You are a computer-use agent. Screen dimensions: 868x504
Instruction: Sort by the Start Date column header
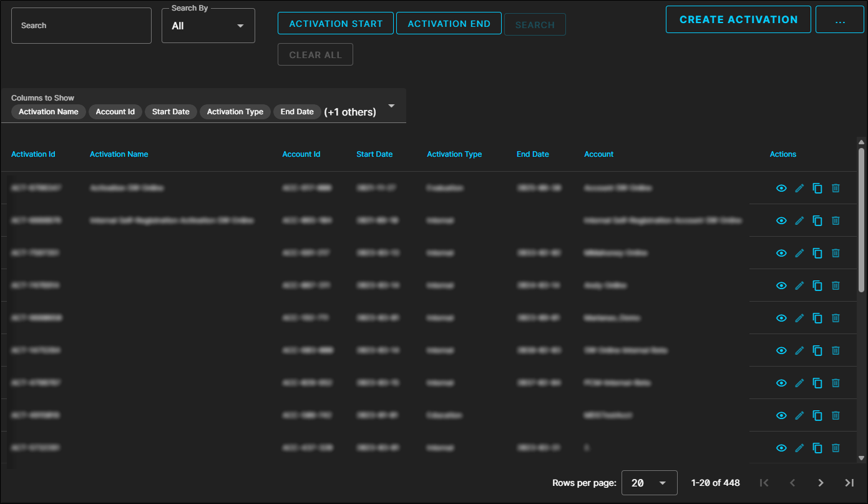point(374,154)
